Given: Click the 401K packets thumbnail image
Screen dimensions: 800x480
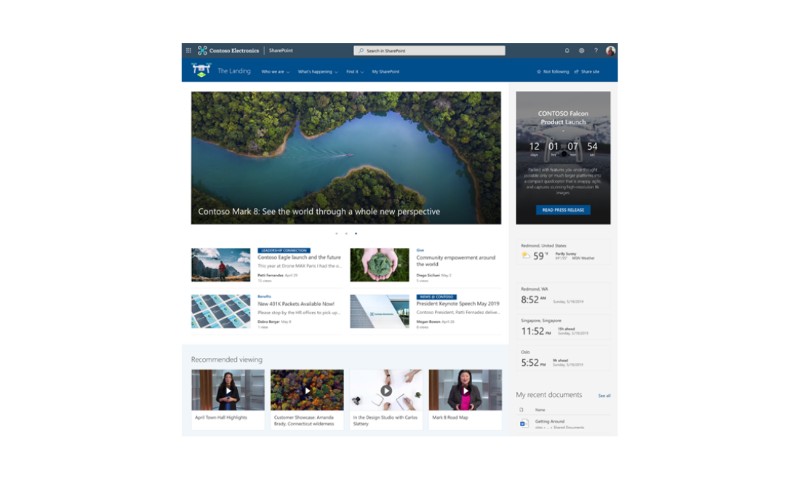Looking at the screenshot, I should click(x=221, y=311).
